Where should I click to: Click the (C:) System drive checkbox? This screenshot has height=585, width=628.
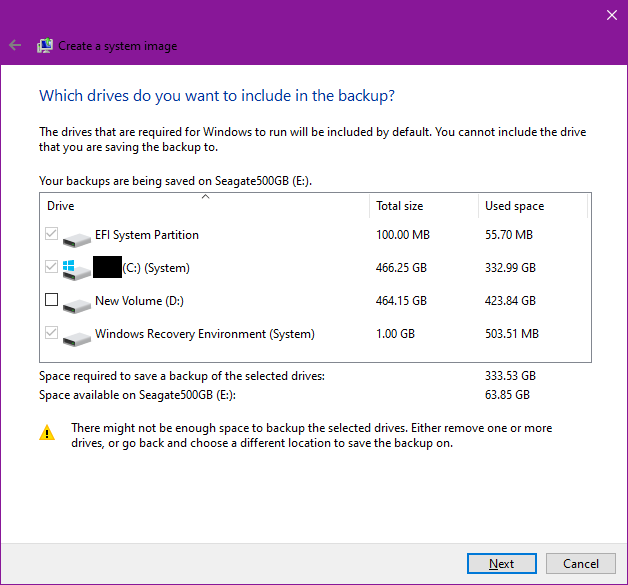[x=52, y=268]
